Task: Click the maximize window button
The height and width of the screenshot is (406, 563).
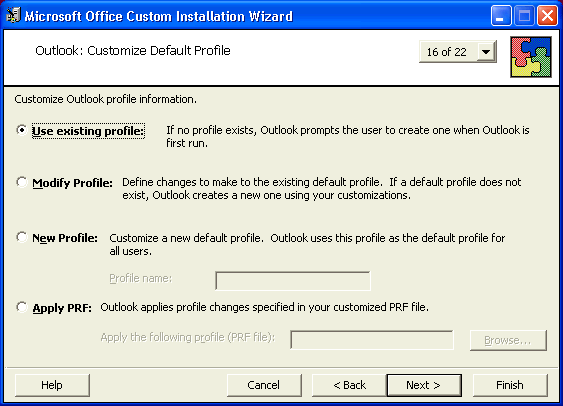Action: 524,15
